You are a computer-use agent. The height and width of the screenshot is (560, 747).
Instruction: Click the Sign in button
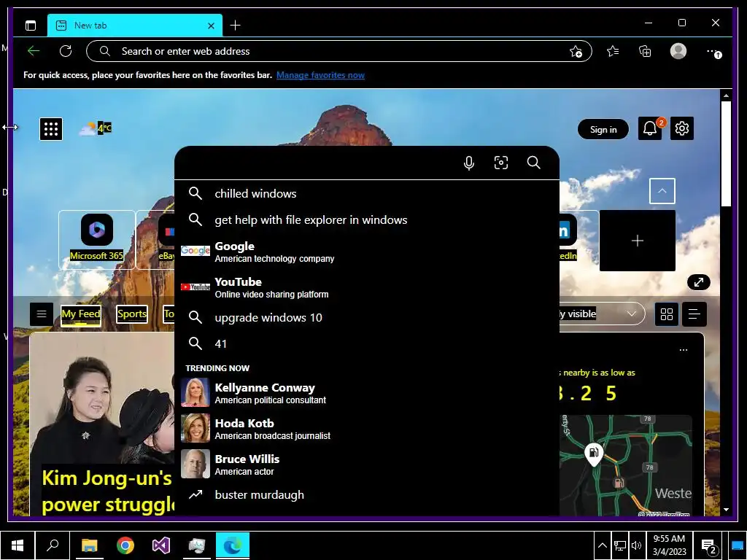pyautogui.click(x=603, y=129)
